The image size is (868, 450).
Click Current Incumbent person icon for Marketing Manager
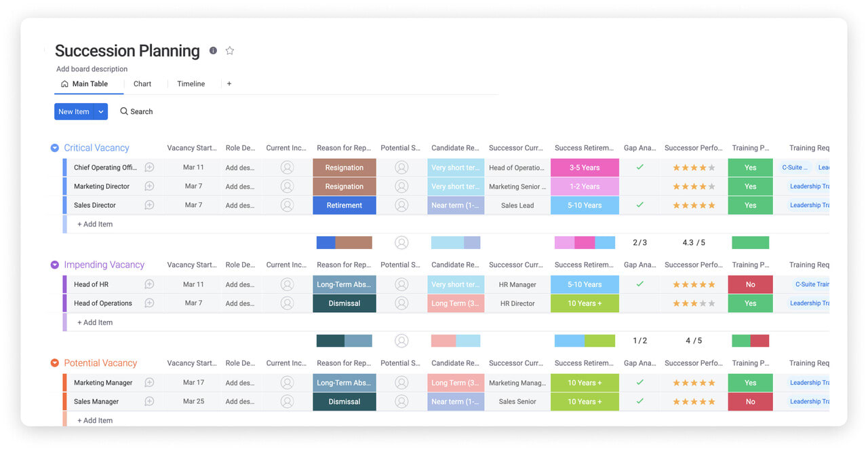tap(287, 383)
